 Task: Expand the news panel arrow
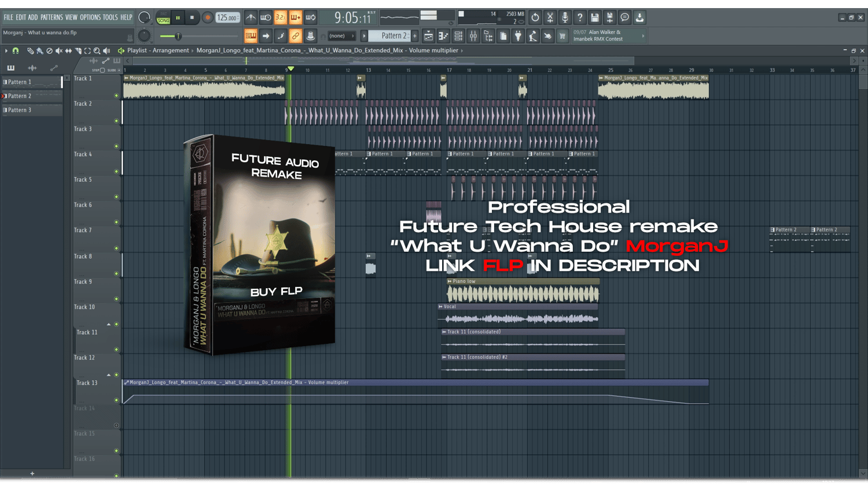point(643,36)
